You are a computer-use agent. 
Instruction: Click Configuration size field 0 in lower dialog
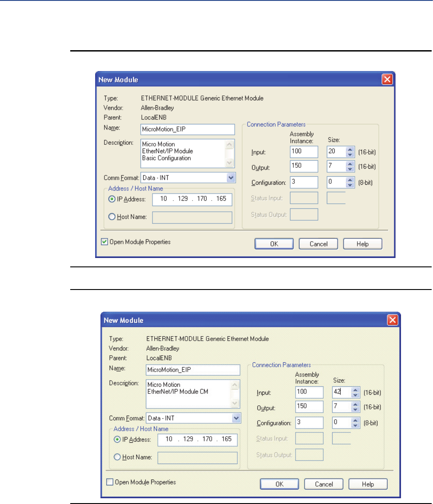click(x=341, y=423)
